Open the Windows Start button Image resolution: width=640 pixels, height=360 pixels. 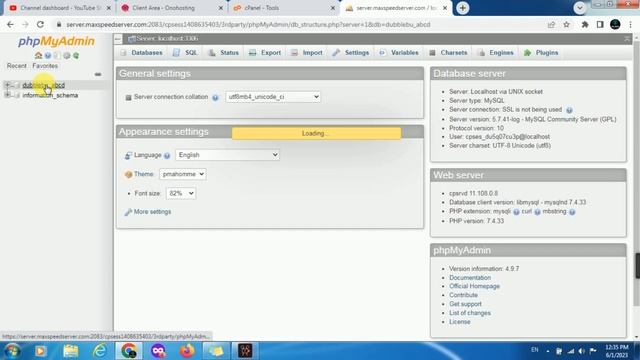pos(12,351)
